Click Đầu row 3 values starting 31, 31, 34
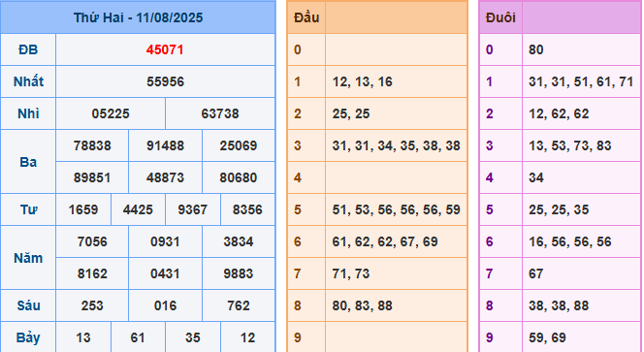The image size is (644, 352). tap(397, 145)
